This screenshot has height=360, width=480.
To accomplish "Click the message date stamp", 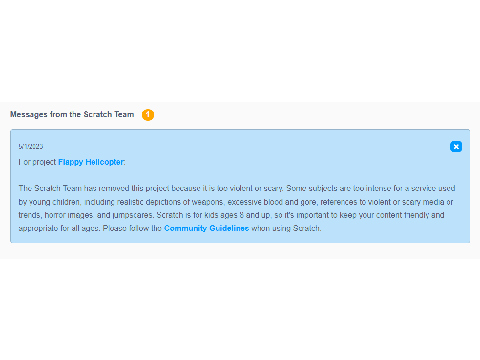I will coord(31,146).
